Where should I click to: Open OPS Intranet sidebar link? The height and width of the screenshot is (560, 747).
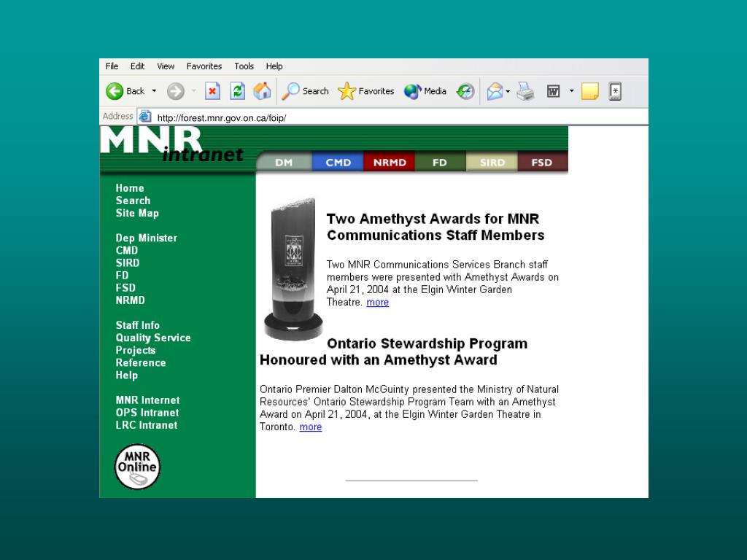point(147,413)
